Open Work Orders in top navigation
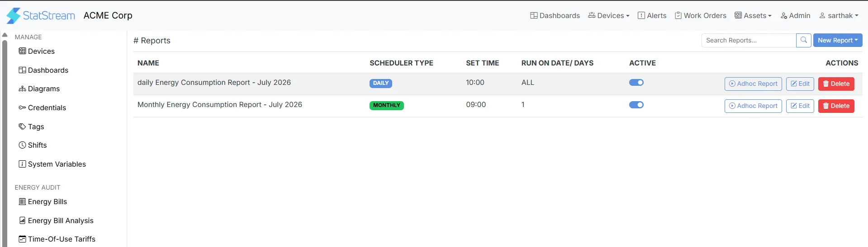The image size is (868, 247). (700, 15)
